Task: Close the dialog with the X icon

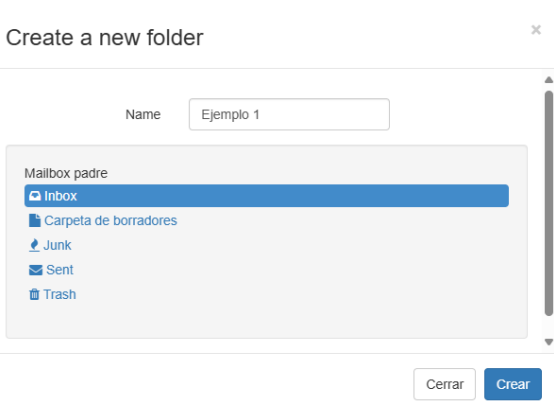Action: [x=536, y=30]
